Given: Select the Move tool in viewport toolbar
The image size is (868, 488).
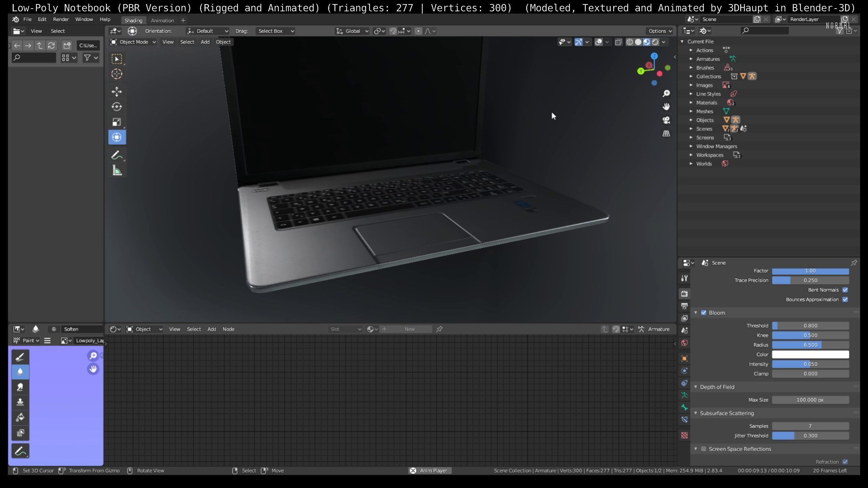Looking at the screenshot, I should pyautogui.click(x=116, y=91).
